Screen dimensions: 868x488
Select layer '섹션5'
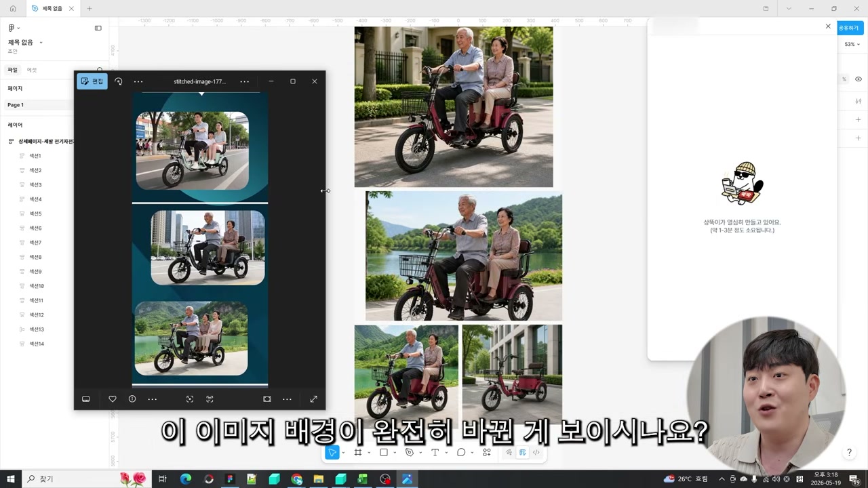[35, 213]
